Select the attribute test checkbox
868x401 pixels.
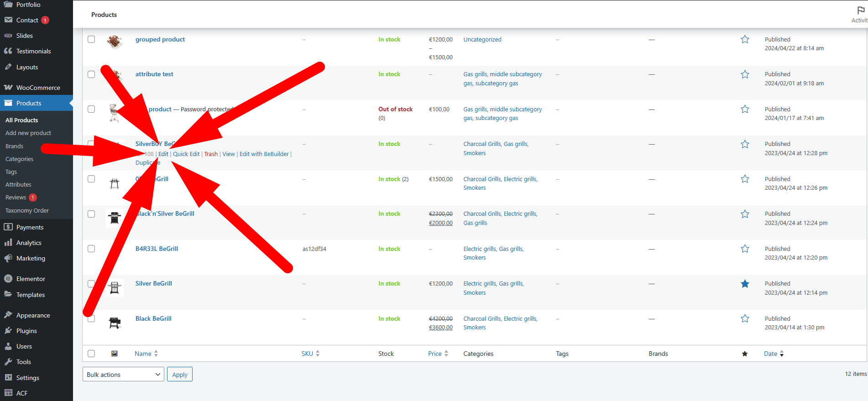pos(91,74)
